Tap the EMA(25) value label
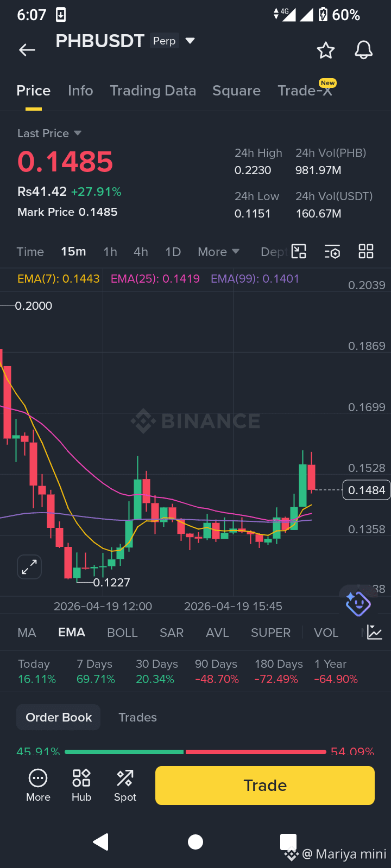The width and height of the screenshot is (391, 868). point(155,279)
